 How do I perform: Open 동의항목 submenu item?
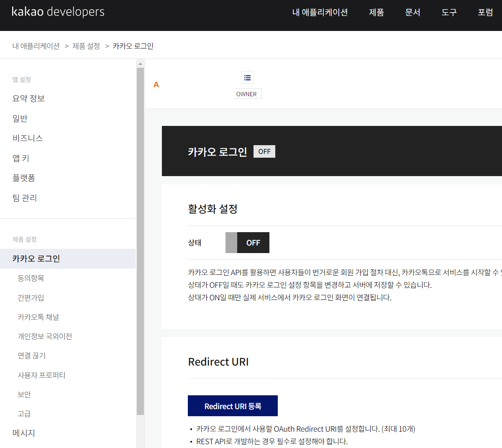pyautogui.click(x=31, y=278)
